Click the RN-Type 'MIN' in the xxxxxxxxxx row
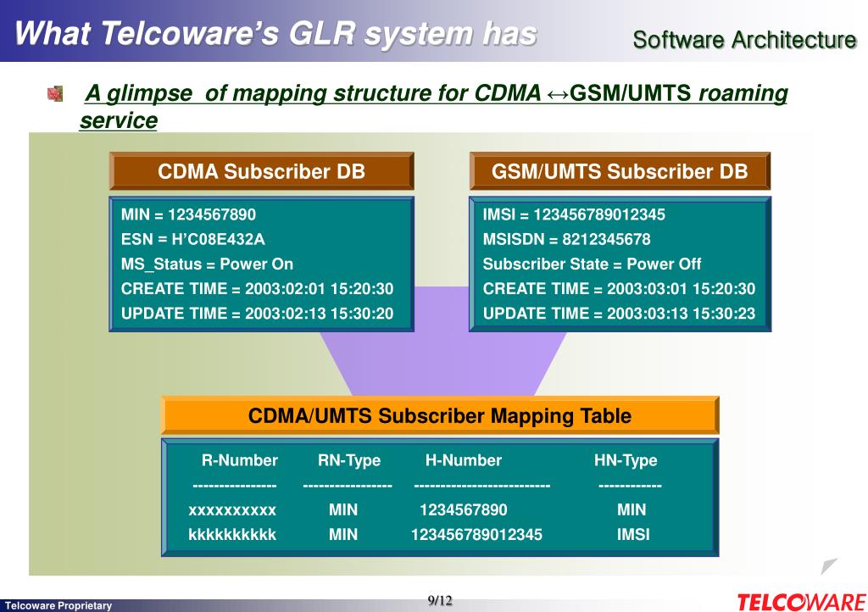Screen dimensions: 868x612 pyautogui.click(x=342, y=509)
